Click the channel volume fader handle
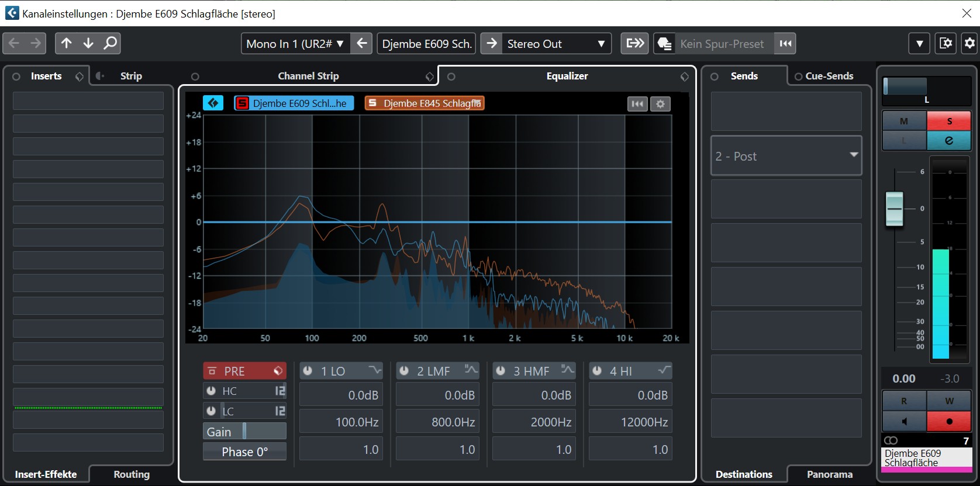Image resolution: width=980 pixels, height=486 pixels. click(x=894, y=208)
